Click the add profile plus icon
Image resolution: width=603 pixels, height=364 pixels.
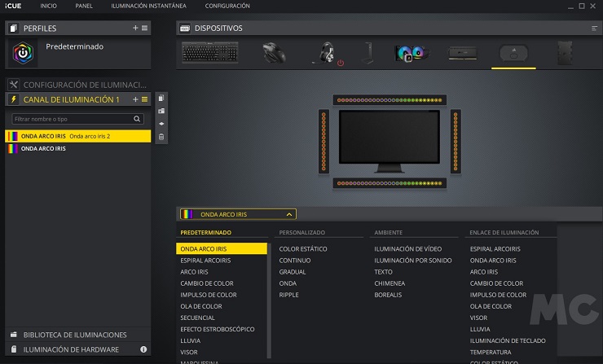[x=135, y=28]
